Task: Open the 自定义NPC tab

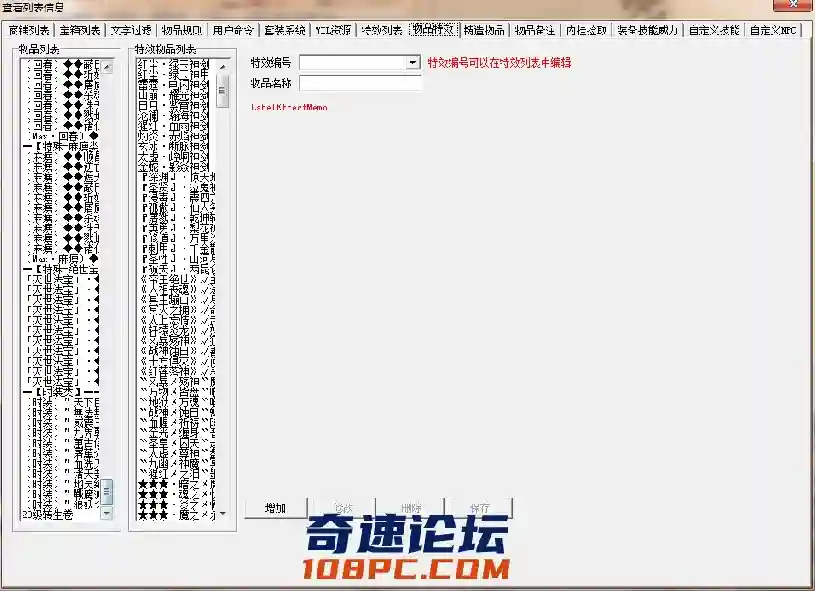Action: coord(773,30)
